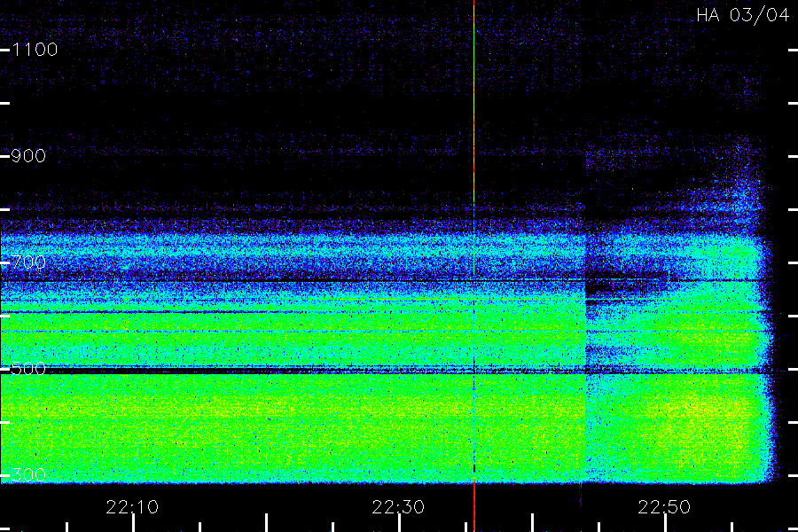Click the 500 frequency axis label
This screenshot has width=798, height=532.
point(28,369)
